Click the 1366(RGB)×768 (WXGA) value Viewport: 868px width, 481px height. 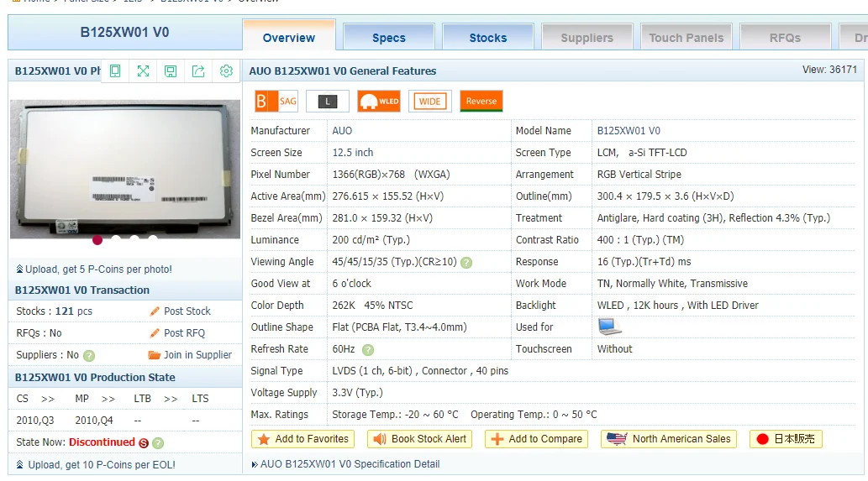(x=391, y=174)
